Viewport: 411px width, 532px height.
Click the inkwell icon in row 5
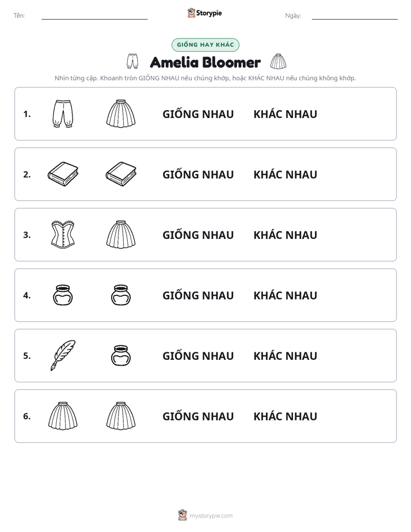[x=121, y=355]
